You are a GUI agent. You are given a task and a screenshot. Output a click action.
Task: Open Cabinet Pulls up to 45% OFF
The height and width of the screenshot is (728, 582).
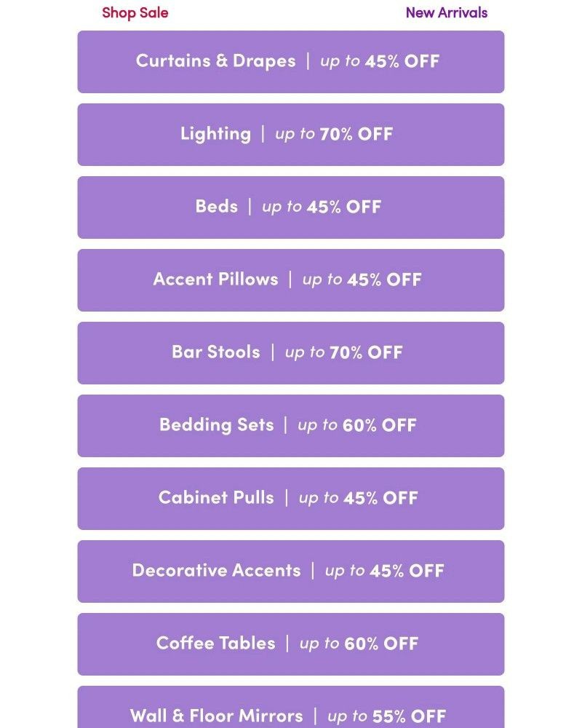(x=291, y=499)
